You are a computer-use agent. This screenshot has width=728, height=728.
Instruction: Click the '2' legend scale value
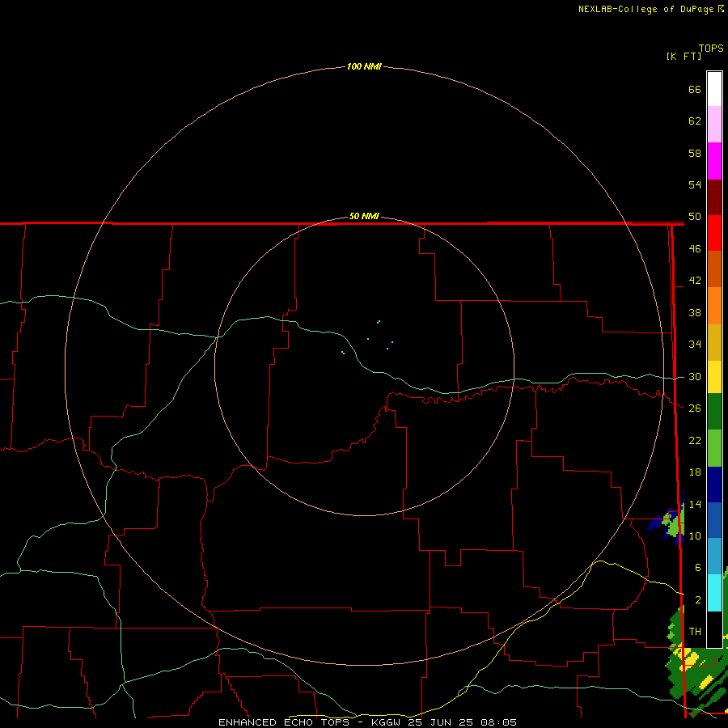coord(698,600)
